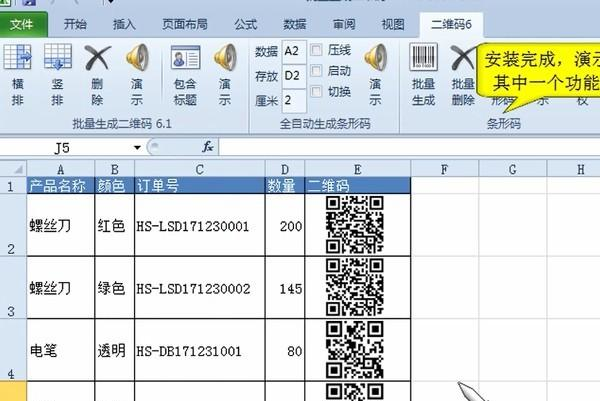Select row 1 header
The image size is (600, 401).
13,186
